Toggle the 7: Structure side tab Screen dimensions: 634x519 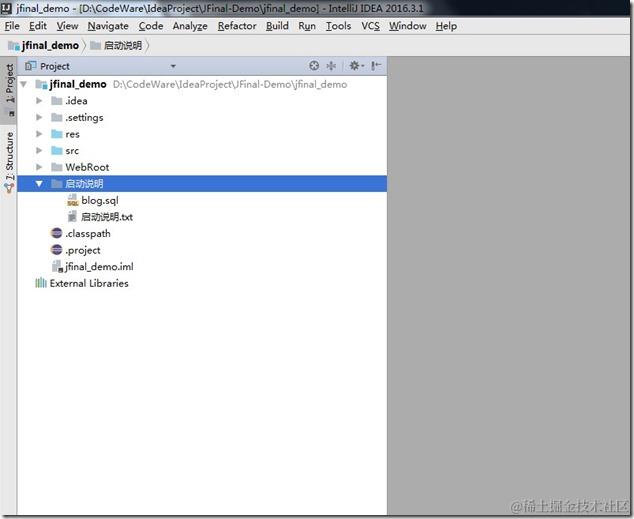tap(9, 161)
